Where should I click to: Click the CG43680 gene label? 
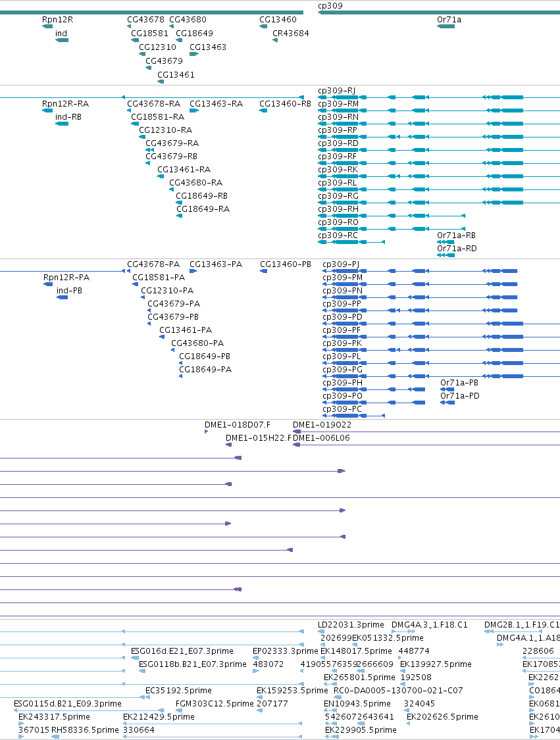[x=188, y=20]
